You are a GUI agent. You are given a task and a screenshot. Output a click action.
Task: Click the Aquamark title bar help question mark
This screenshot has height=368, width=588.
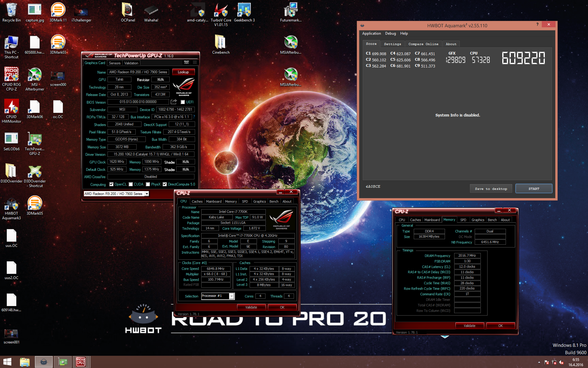coord(537,24)
